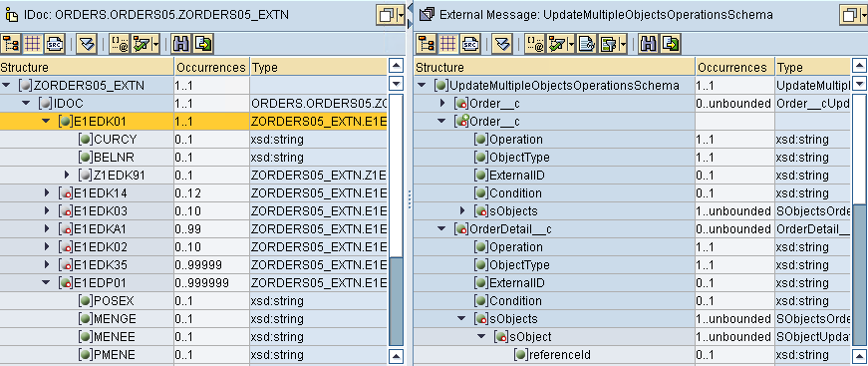Open dropdown arrow beside filter funnel icon

pos(623,44)
